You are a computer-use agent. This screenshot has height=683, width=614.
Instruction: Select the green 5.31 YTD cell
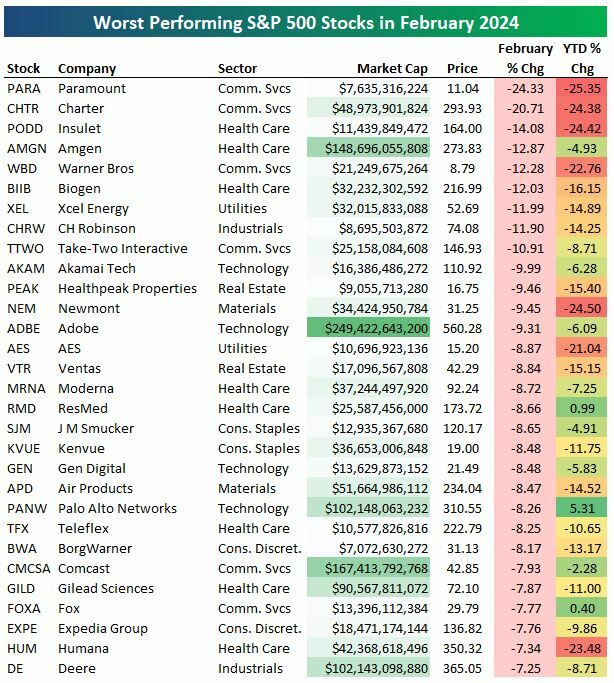pos(580,508)
